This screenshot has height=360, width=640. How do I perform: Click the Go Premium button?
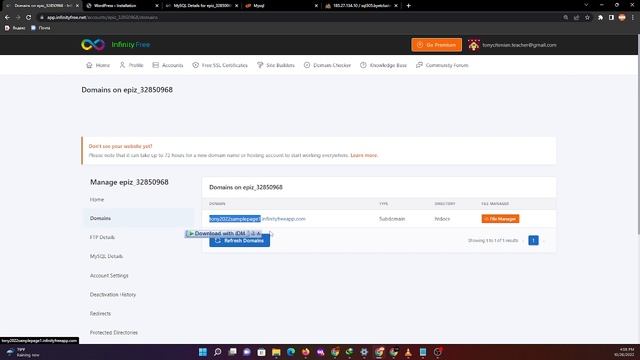[x=437, y=45]
